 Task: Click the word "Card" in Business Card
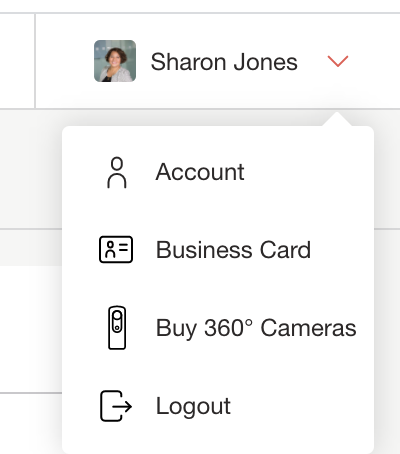[285, 250]
